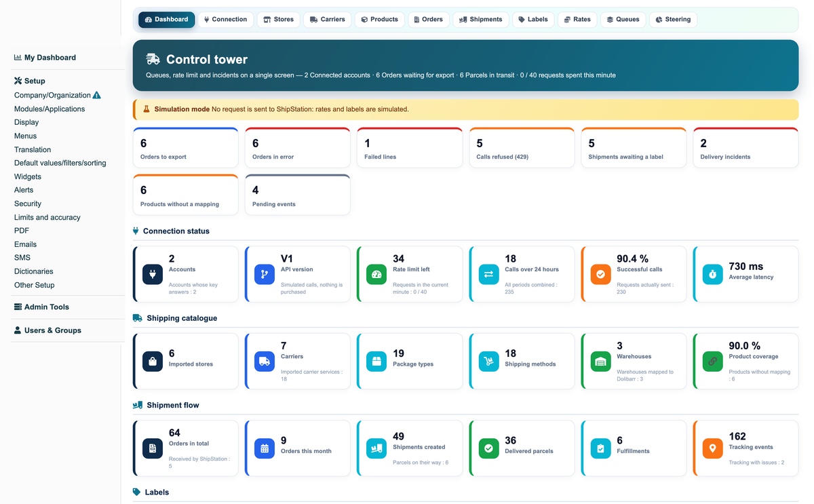Click the branch icon on API version card
The image size is (814, 504).
click(x=265, y=274)
